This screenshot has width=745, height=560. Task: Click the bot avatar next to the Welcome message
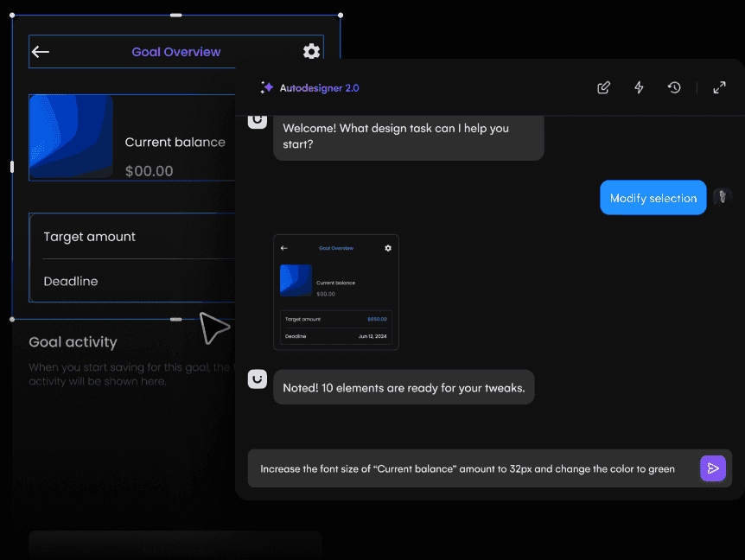click(x=257, y=121)
